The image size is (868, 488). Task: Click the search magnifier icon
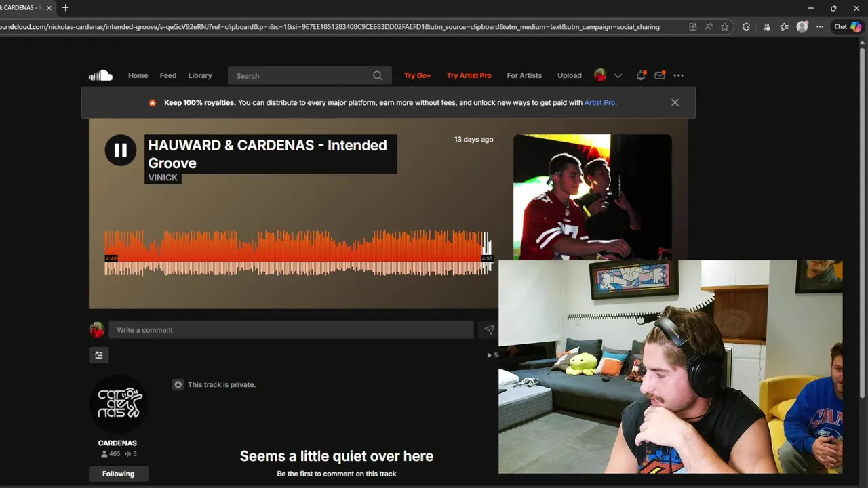tap(378, 76)
